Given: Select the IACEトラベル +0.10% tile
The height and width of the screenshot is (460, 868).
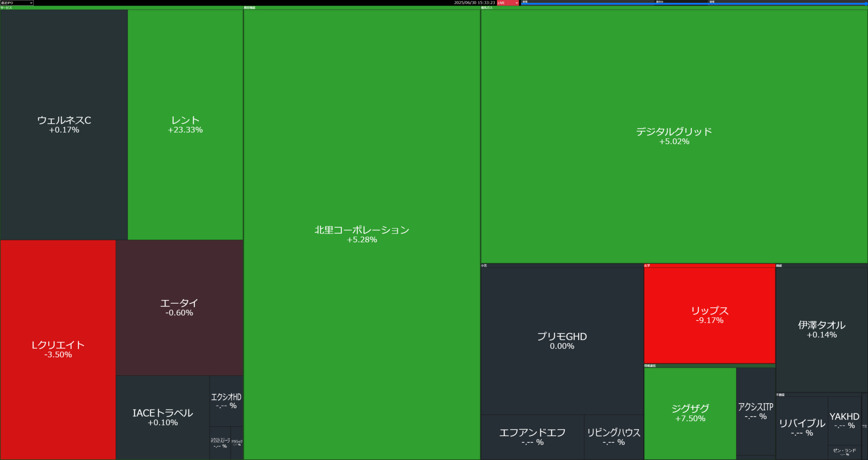Looking at the screenshot, I should 163,418.
